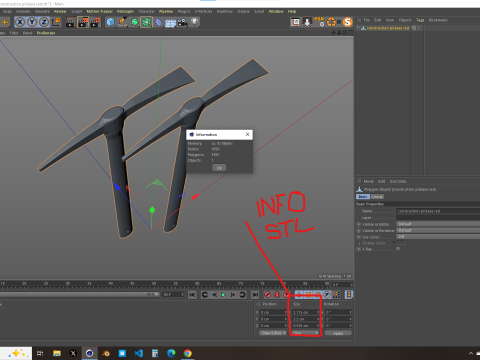The image size is (480, 360).
Task: Click the Name input field
Action: click(438, 211)
